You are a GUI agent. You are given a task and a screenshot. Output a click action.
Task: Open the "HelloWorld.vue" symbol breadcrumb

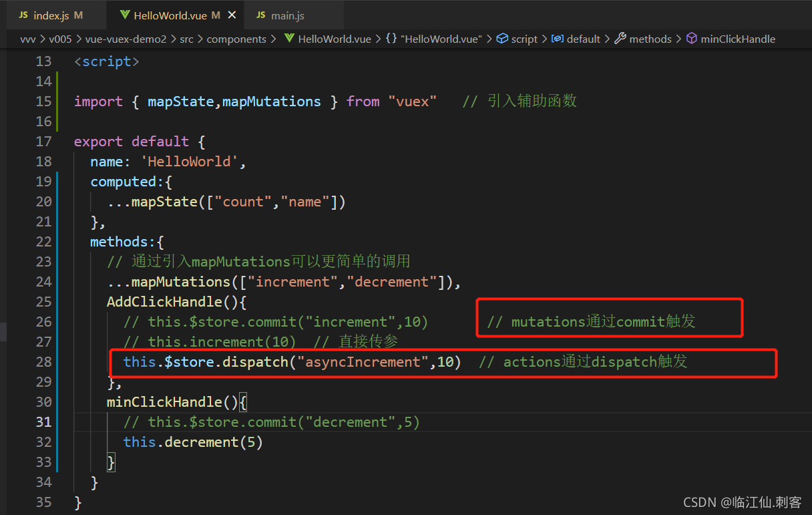441,39
